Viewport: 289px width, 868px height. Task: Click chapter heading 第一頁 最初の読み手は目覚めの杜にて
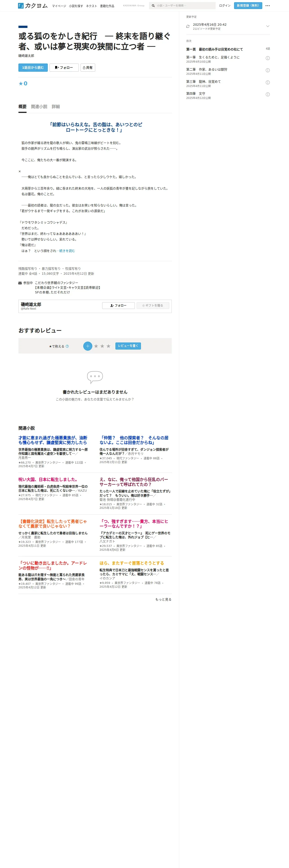214,50
